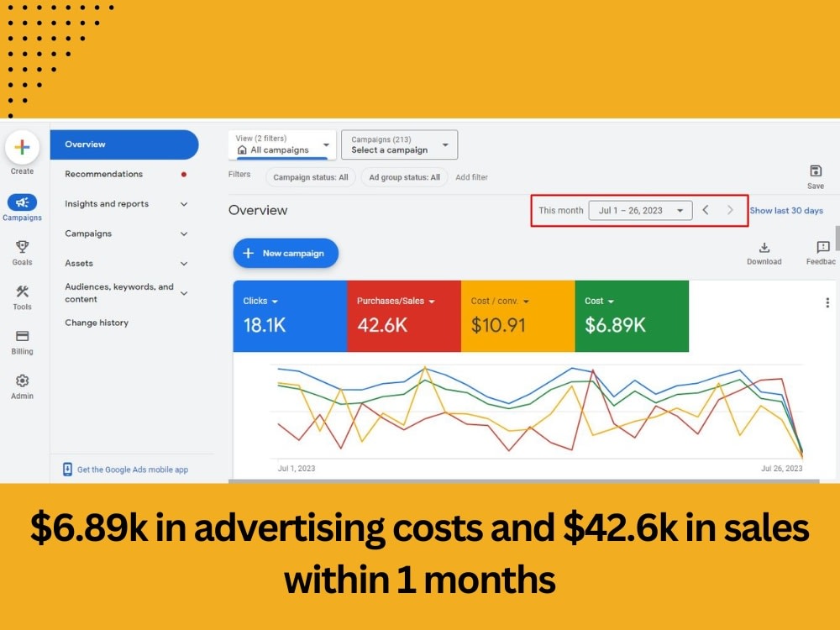The image size is (840, 630).
Task: Open the Cost metric dropdown
Action: 599,301
